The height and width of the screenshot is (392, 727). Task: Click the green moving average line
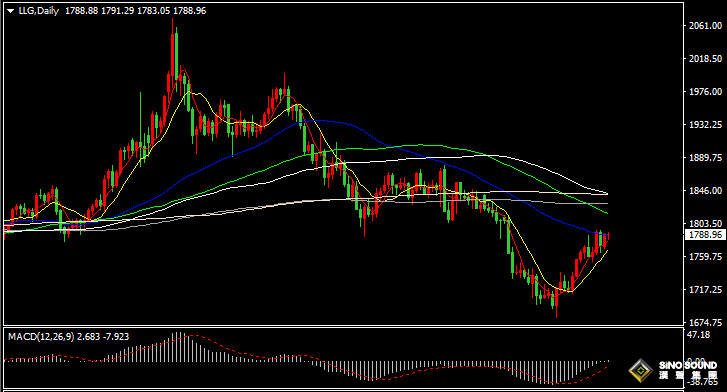pos(417,145)
